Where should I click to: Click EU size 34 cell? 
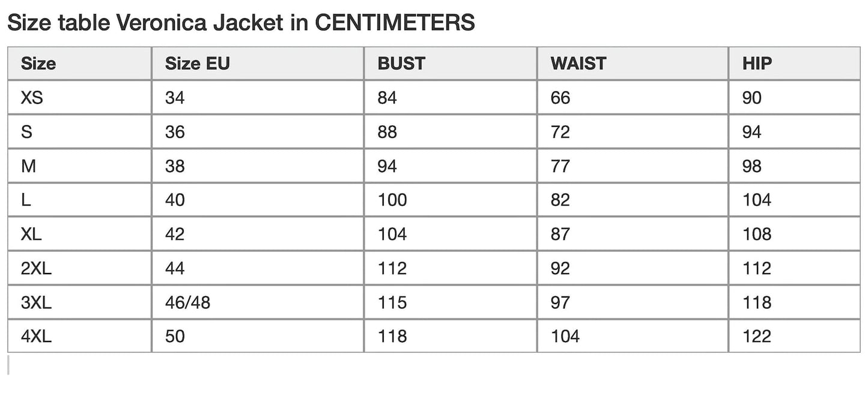175,97
